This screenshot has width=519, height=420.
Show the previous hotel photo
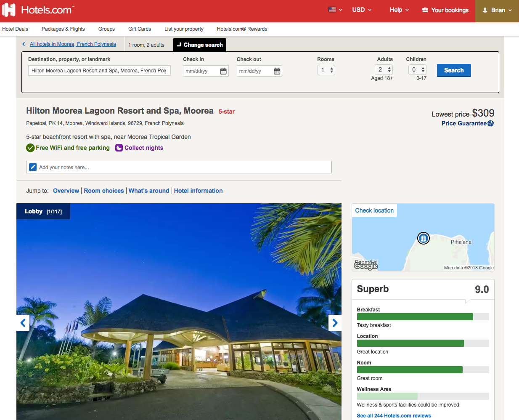tap(23, 323)
